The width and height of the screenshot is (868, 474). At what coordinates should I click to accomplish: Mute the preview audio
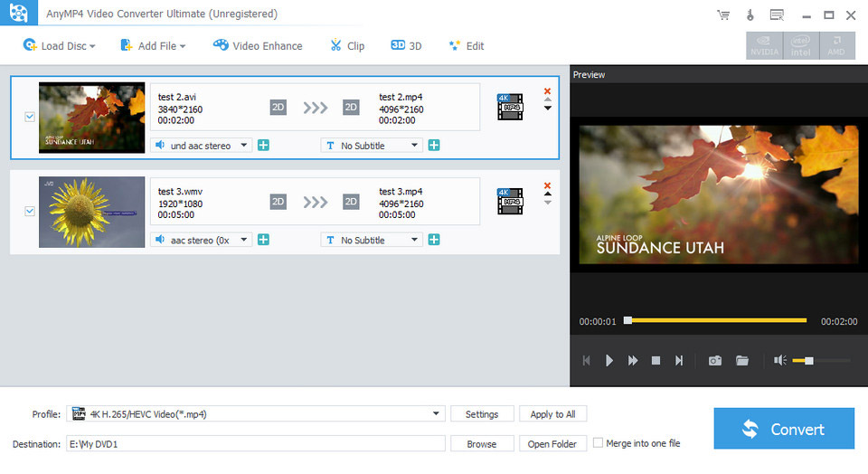[780, 361]
